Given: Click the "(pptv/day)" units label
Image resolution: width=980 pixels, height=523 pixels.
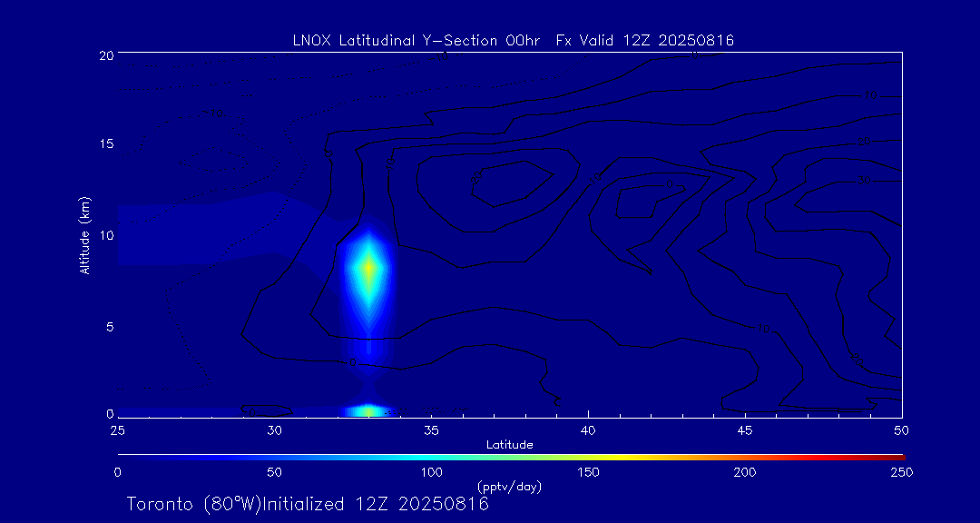Looking at the screenshot, I should pos(510,486).
